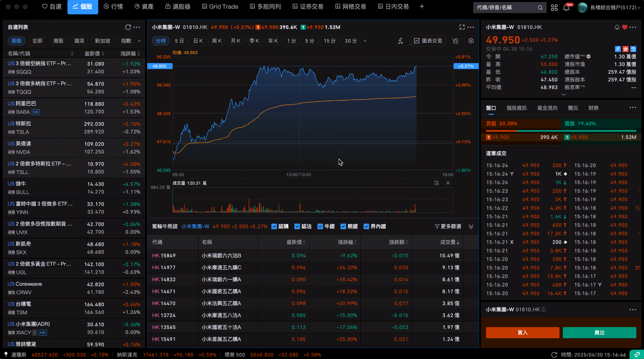
Task: Click the 賣出 sell button
Action: point(600,333)
